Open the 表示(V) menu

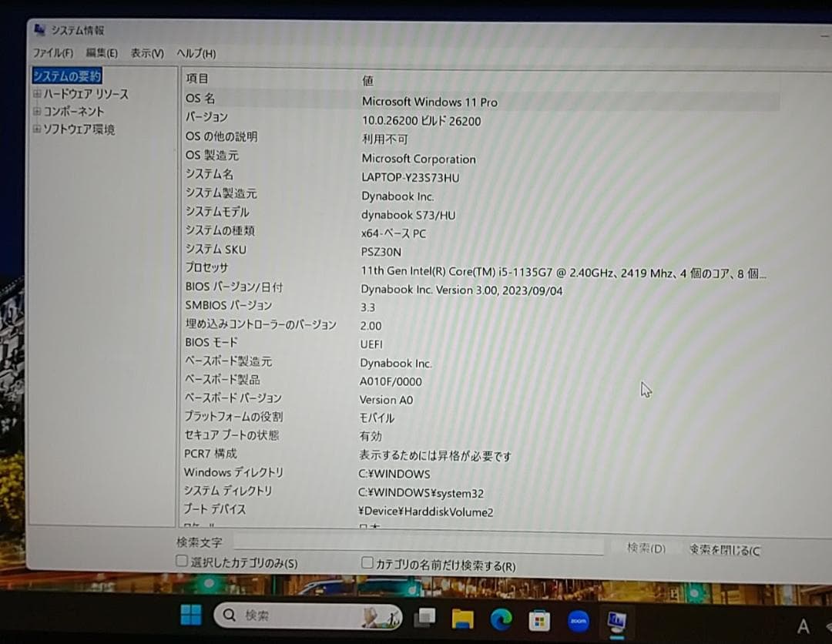pyautogui.click(x=146, y=53)
